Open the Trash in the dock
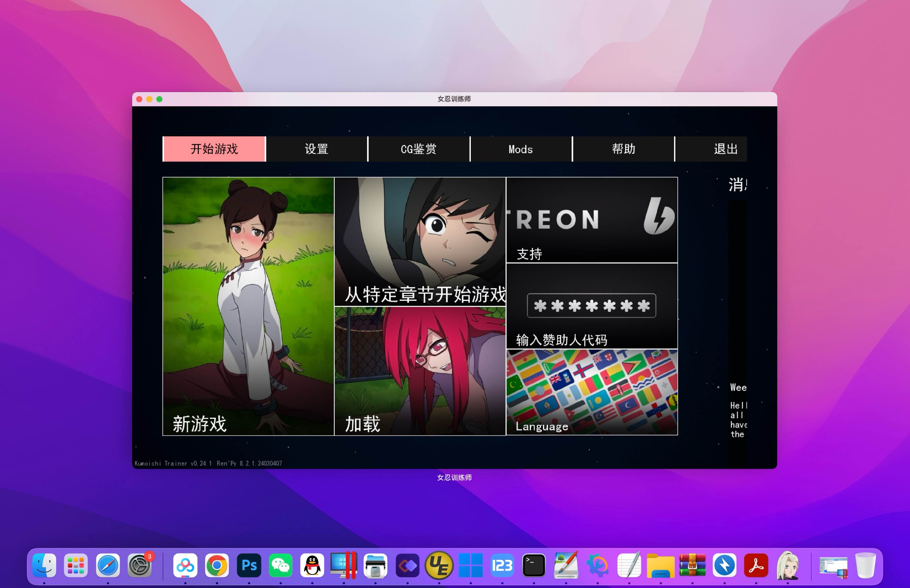This screenshot has height=588, width=910. pos(866,565)
